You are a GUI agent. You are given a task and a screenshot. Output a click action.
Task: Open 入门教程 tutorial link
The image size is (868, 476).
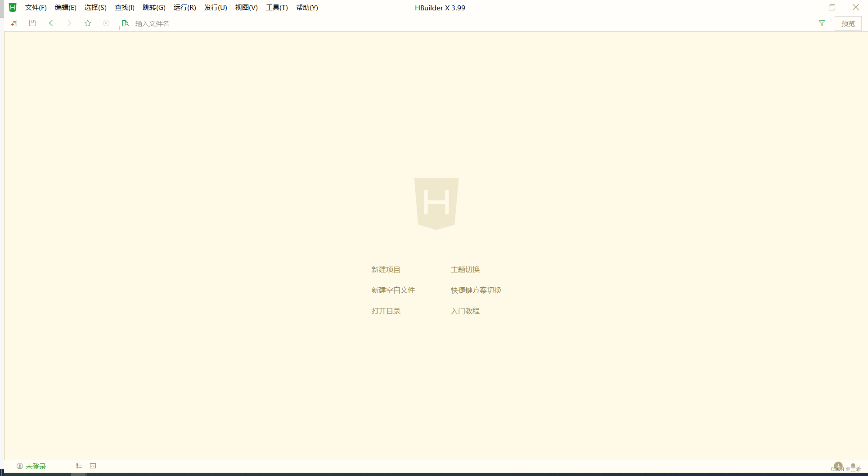[465, 311]
